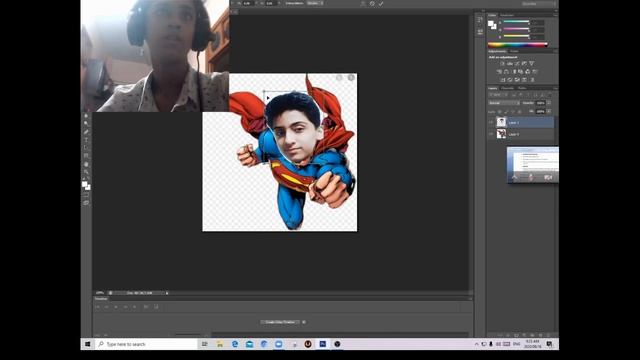
Task: Select the Zoom tool in the toolbar
Action: click(x=86, y=172)
